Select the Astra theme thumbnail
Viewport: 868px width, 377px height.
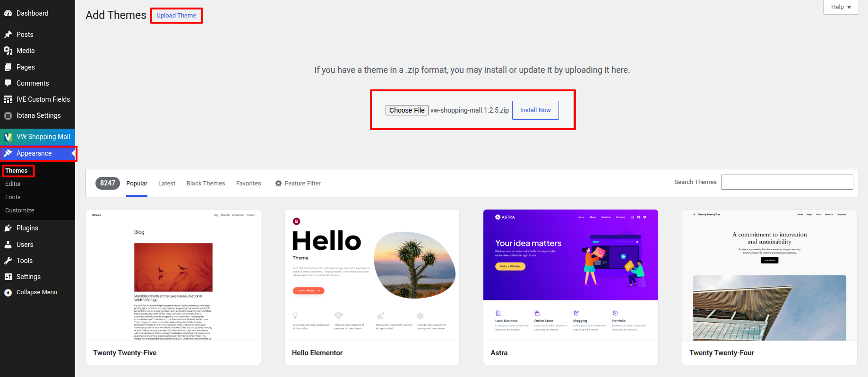[x=571, y=275]
